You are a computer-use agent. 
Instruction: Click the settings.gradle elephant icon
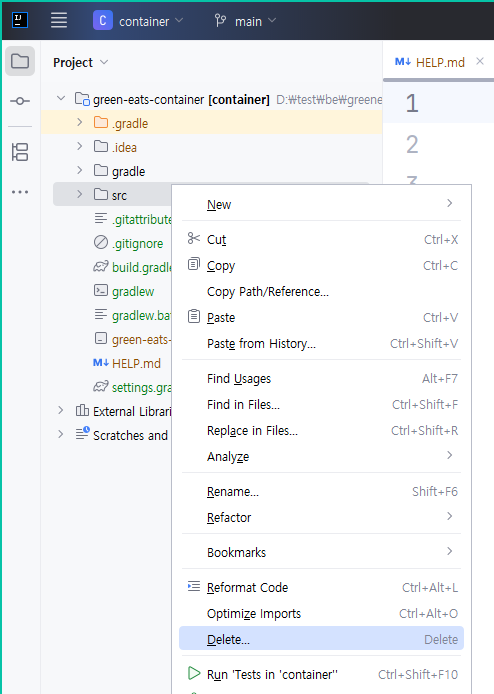coord(101,386)
